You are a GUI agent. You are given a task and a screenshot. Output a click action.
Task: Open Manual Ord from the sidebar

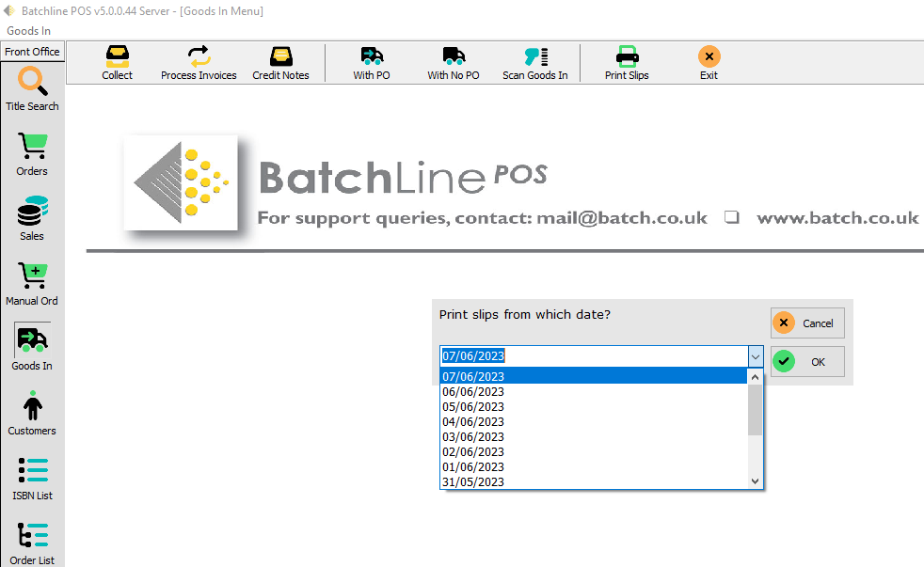coord(32,284)
